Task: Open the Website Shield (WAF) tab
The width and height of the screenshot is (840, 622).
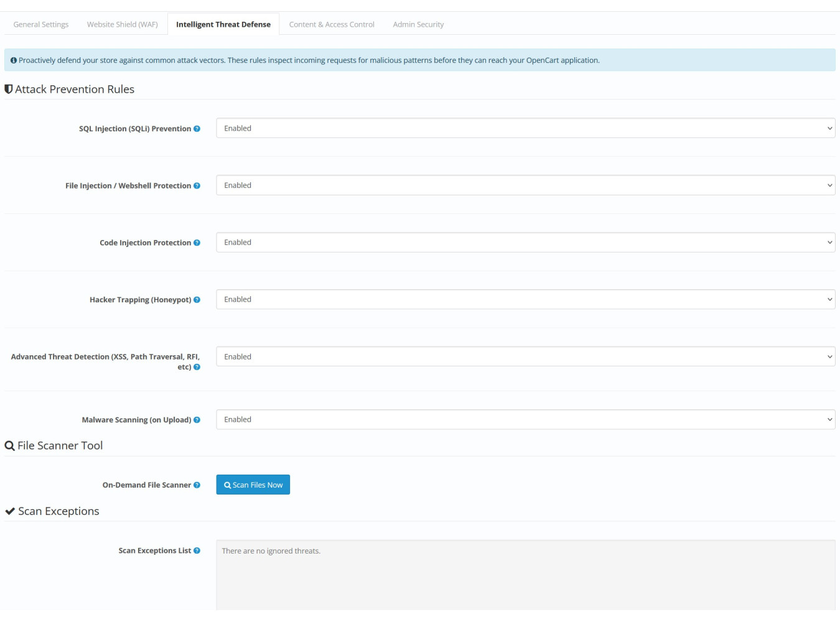Action: [123, 24]
